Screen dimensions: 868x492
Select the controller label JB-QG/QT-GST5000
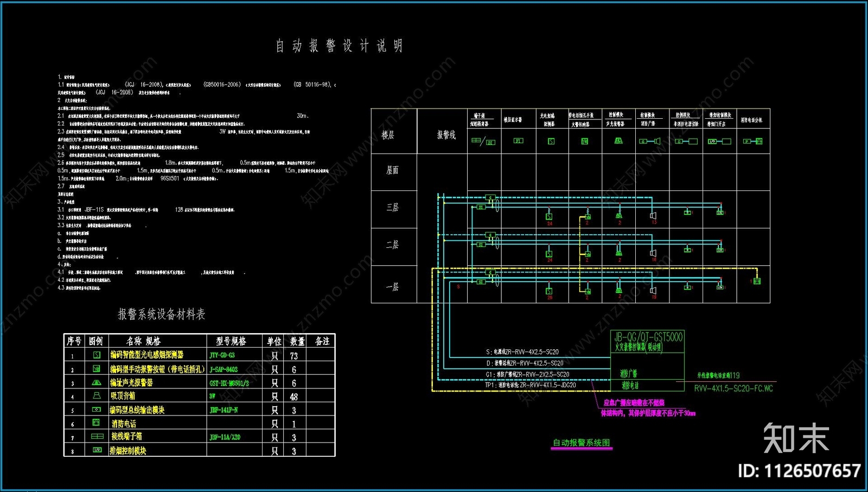[648, 337]
